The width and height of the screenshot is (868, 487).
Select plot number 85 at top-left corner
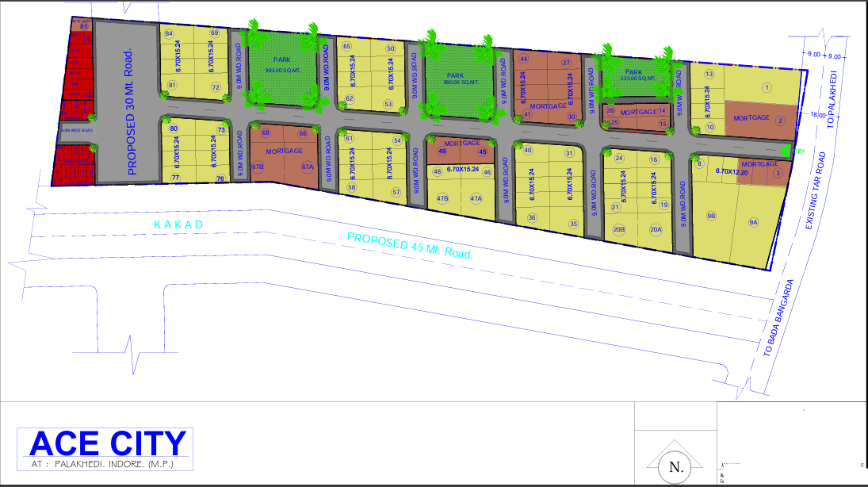pyautogui.click(x=84, y=26)
